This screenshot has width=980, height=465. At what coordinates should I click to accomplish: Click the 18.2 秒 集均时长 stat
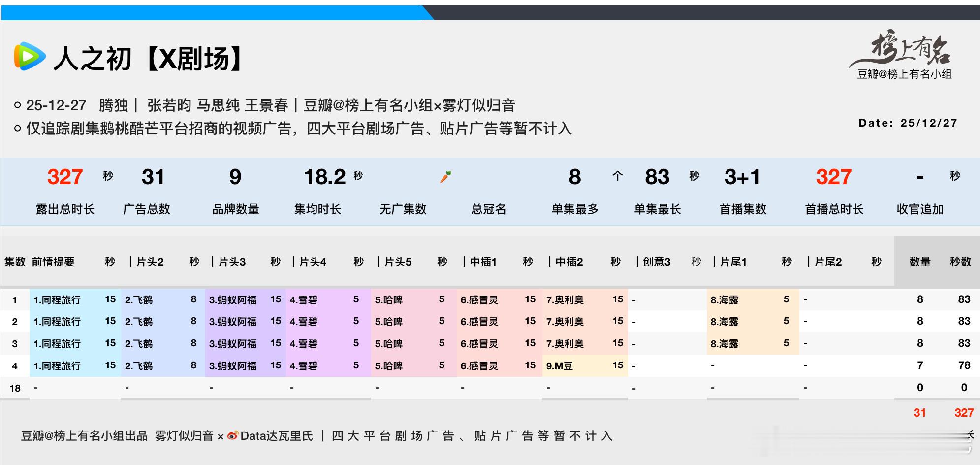click(325, 177)
